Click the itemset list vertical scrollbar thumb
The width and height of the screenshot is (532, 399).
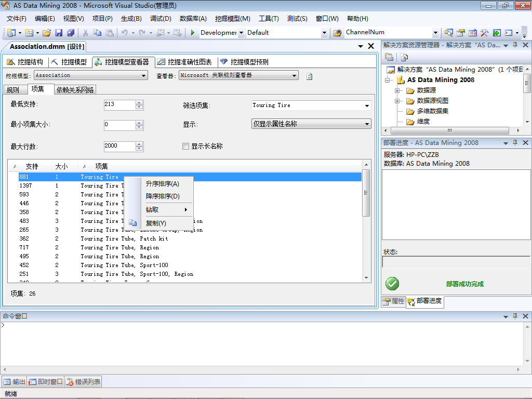366,193
